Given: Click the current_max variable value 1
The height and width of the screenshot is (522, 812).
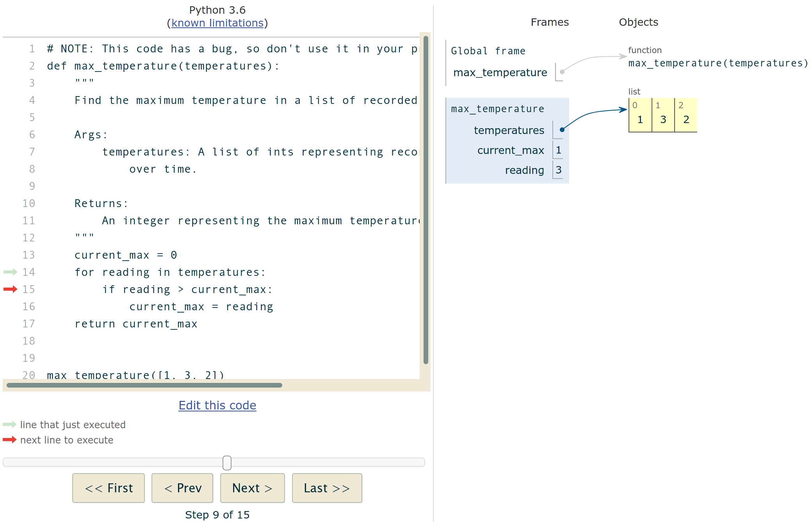Looking at the screenshot, I should pyautogui.click(x=558, y=150).
